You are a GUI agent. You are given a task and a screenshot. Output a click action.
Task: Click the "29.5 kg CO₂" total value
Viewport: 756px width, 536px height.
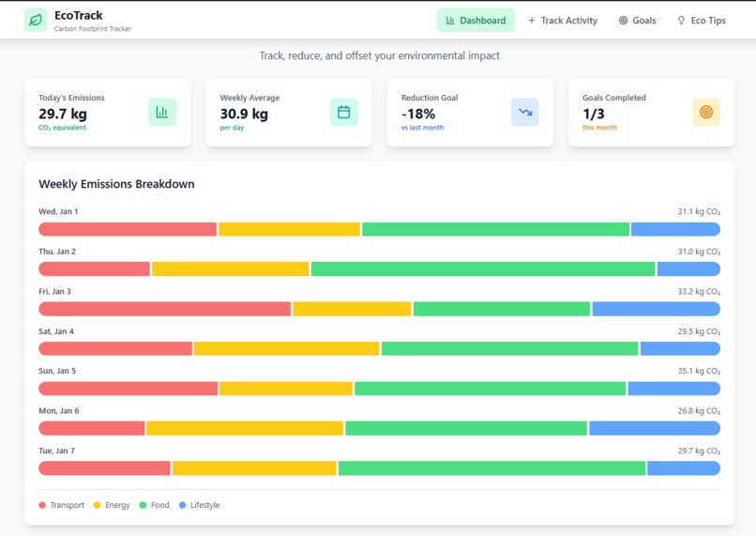click(x=699, y=331)
